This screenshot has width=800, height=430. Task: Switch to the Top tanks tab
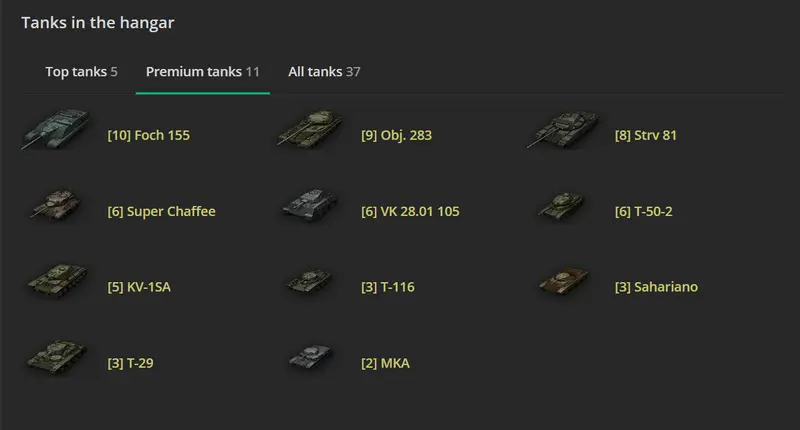coord(81,72)
